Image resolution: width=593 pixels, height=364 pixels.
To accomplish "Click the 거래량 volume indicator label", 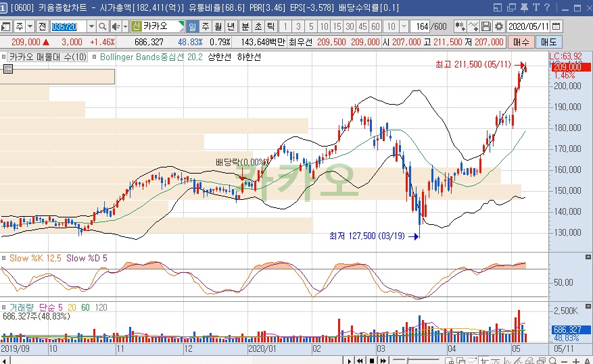I will coord(21,307).
